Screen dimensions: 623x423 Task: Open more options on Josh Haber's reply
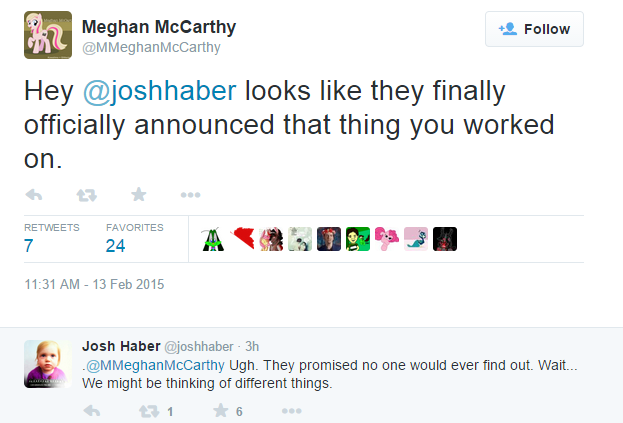click(x=291, y=410)
